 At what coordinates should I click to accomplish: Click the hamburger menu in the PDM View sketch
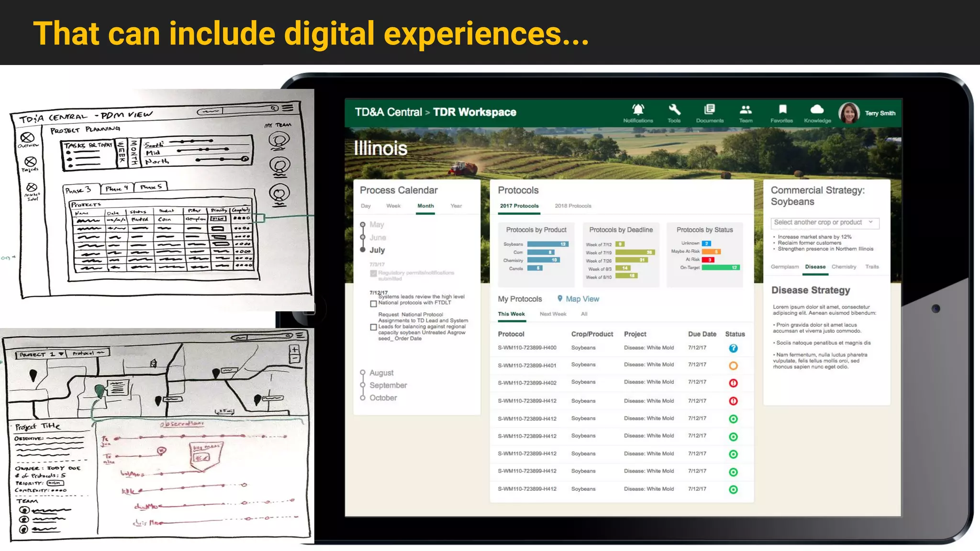click(288, 108)
